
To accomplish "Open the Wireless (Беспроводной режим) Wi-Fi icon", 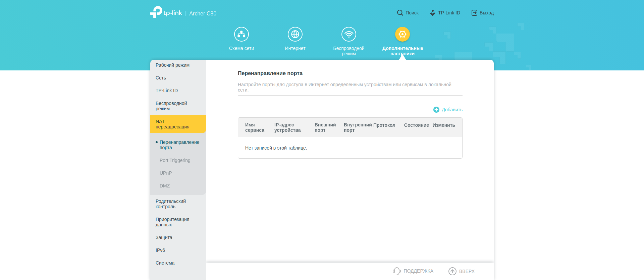I will pos(349,34).
